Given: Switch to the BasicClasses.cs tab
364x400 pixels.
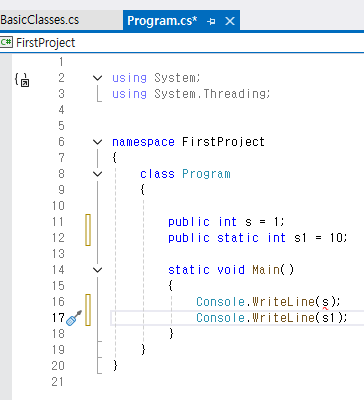Looking at the screenshot, I should coord(40,20).
